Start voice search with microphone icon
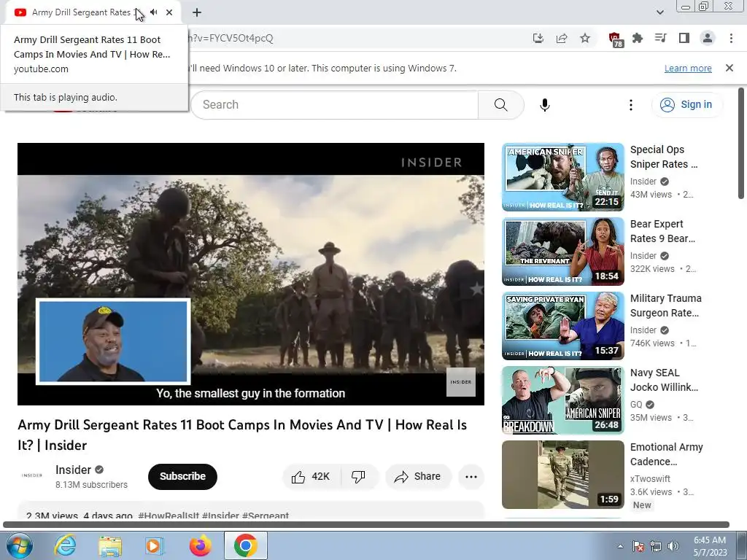Screen dimensions: 747x560 click(544, 105)
